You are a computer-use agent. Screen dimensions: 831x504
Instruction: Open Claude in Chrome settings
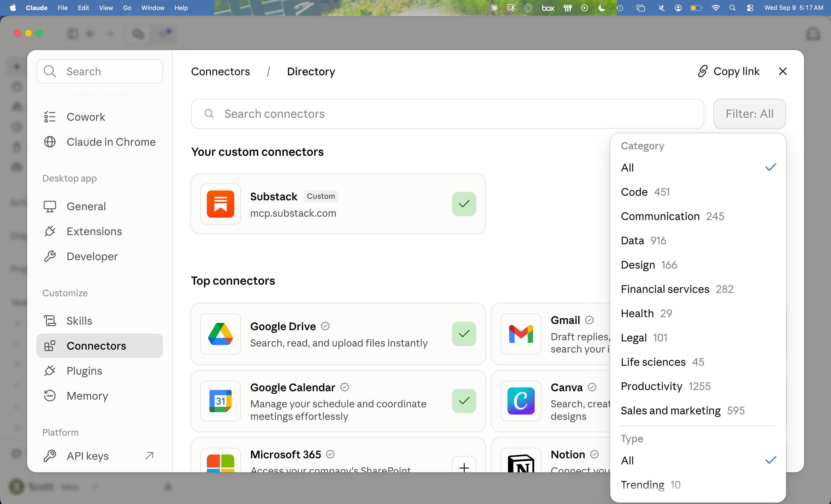point(100,142)
